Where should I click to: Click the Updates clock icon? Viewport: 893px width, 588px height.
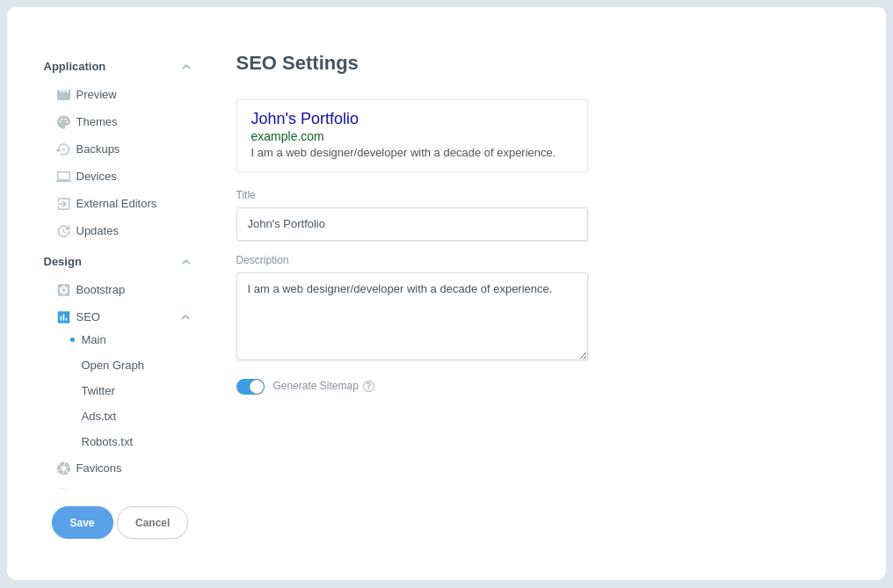pos(63,230)
